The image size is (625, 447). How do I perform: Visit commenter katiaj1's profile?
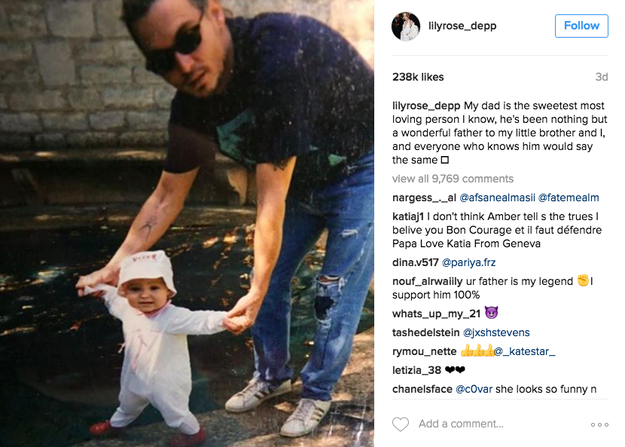(x=408, y=217)
